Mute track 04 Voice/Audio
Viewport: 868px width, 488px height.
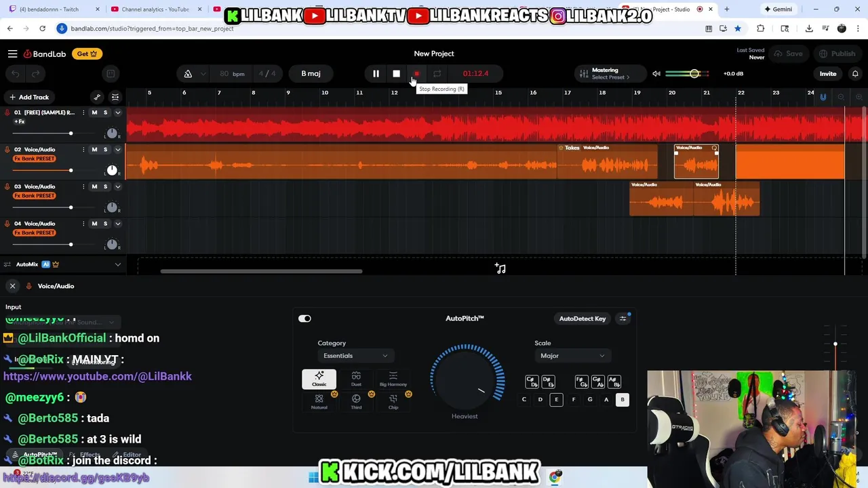click(94, 223)
